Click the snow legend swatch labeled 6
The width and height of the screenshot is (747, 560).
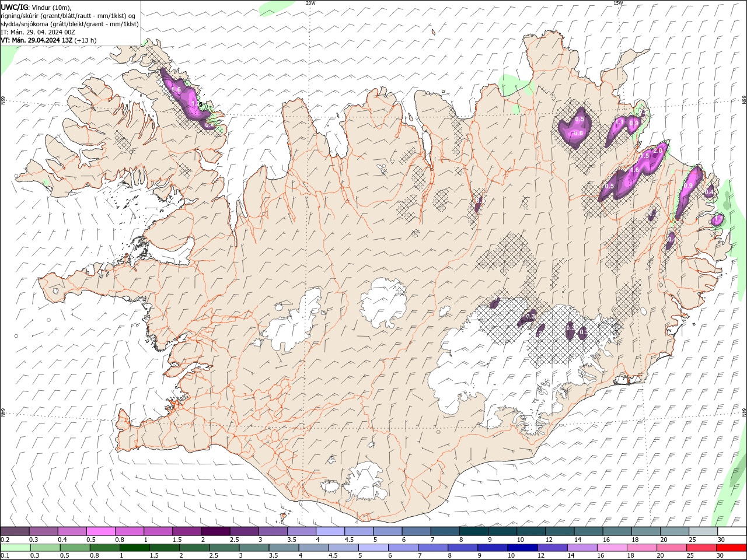click(x=416, y=531)
